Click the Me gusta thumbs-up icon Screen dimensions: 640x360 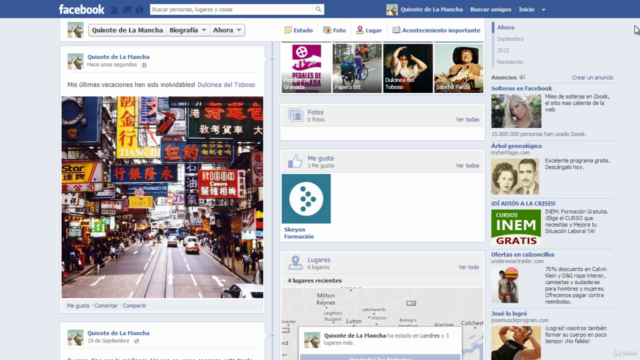pos(295,162)
